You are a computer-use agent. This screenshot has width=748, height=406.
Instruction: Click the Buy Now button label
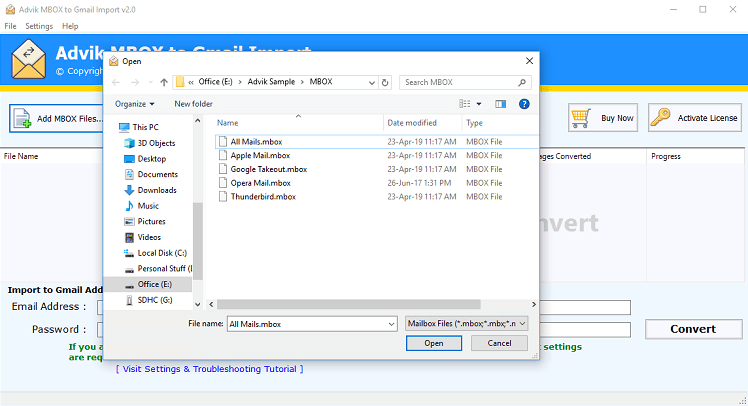coord(617,118)
